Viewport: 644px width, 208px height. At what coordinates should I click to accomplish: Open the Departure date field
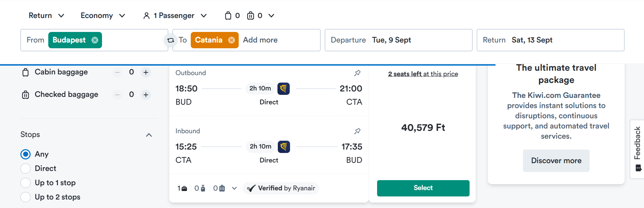[x=399, y=40]
